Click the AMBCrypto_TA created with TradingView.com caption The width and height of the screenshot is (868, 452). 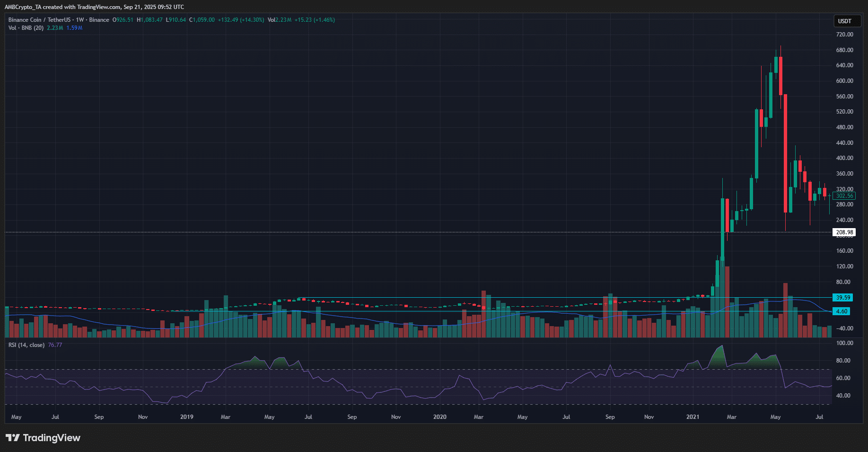[94, 7]
